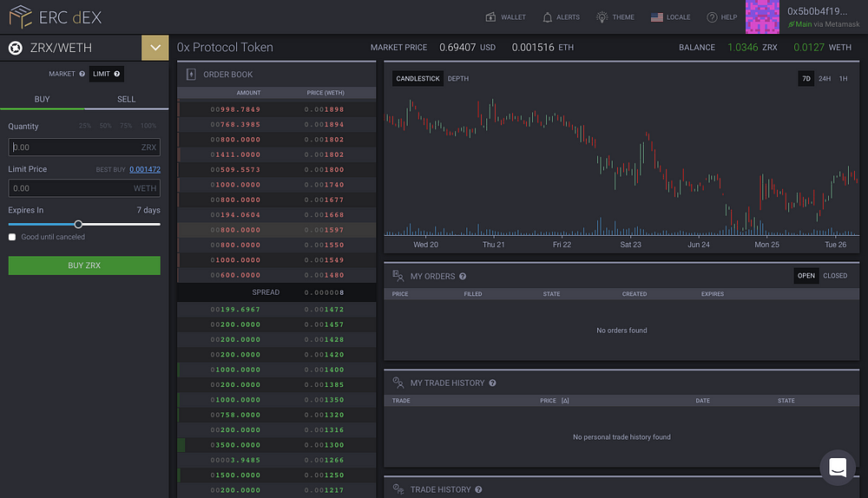Open the BUY tab

point(42,99)
